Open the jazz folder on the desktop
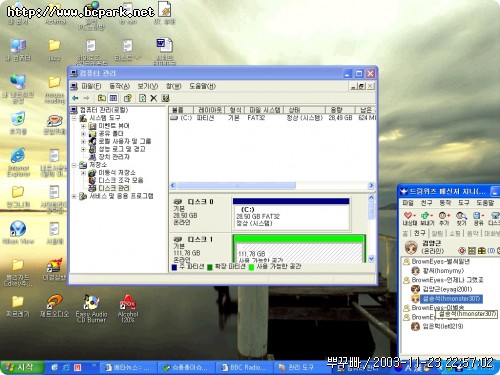Viewport: 500px width, 375px height. [x=54, y=50]
